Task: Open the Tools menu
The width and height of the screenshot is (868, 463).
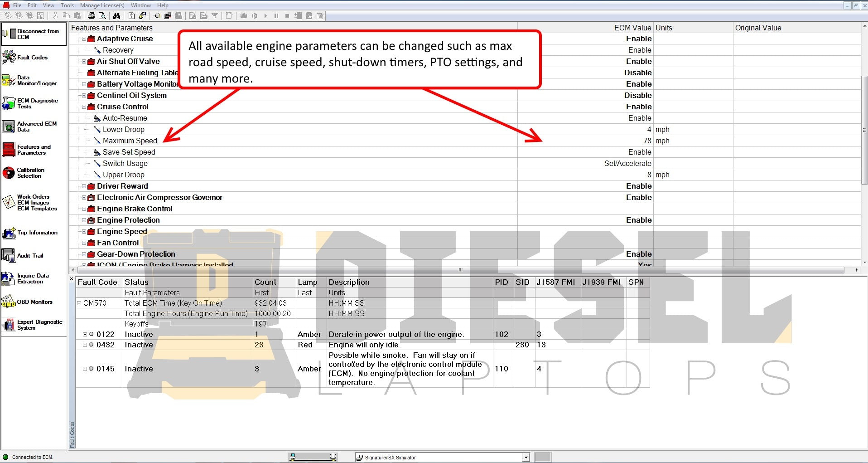Action: pyautogui.click(x=67, y=5)
